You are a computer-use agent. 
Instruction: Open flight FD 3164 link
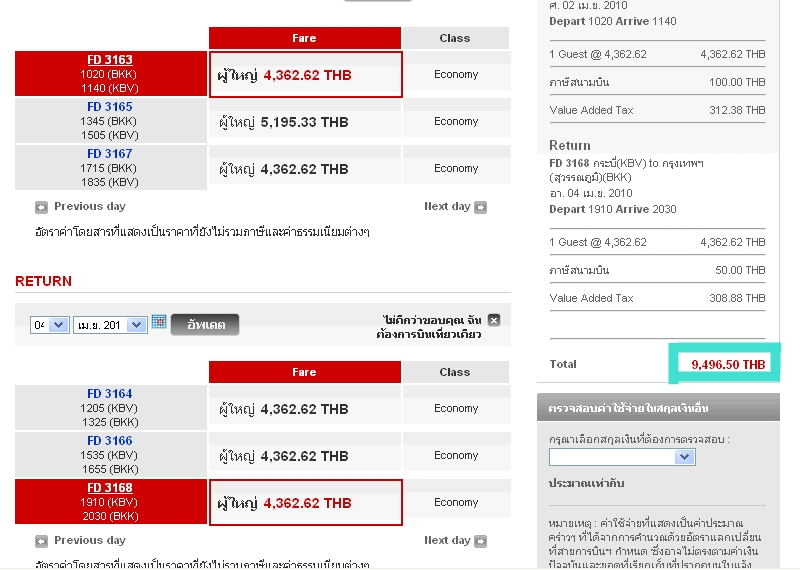[110, 393]
